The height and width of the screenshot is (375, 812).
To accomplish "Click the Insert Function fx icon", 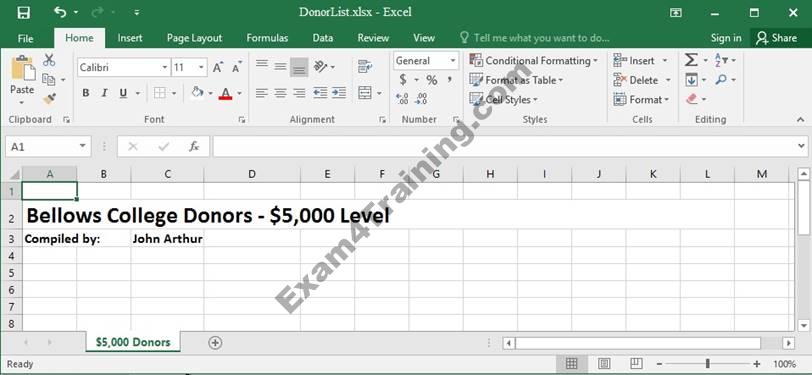I will pos(194,147).
